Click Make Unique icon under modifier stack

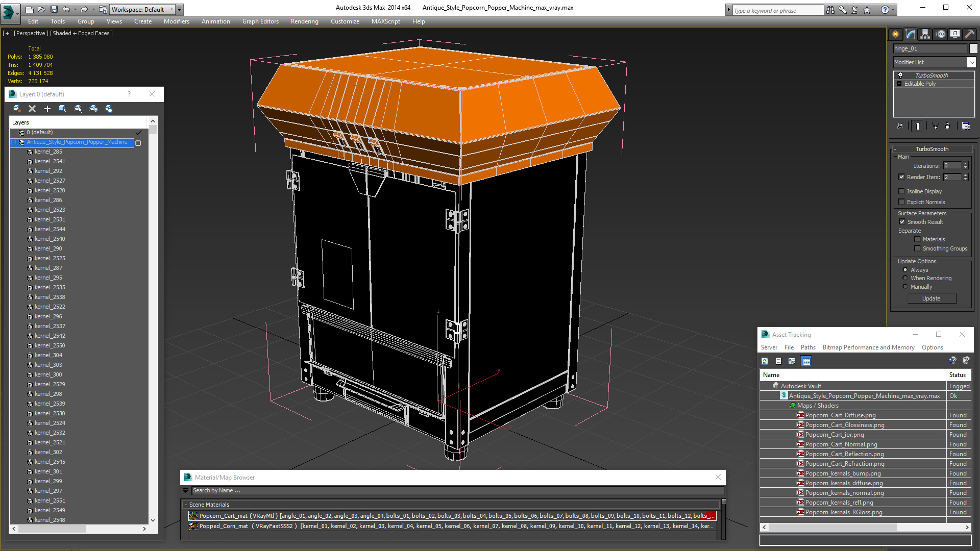point(935,126)
